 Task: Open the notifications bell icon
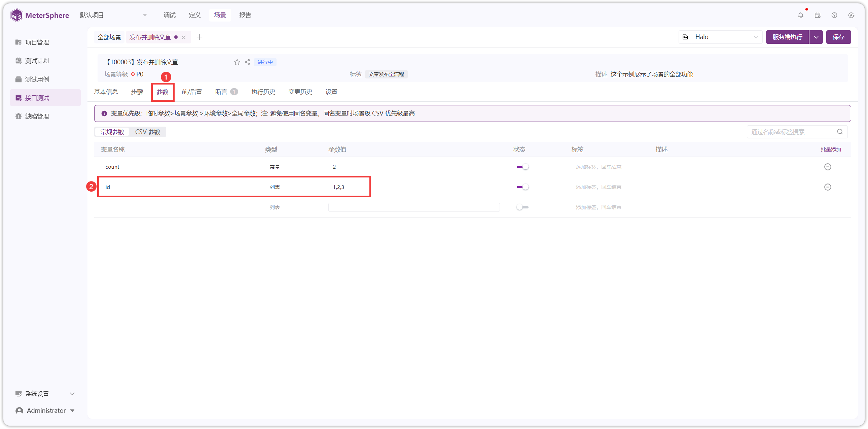pyautogui.click(x=800, y=15)
